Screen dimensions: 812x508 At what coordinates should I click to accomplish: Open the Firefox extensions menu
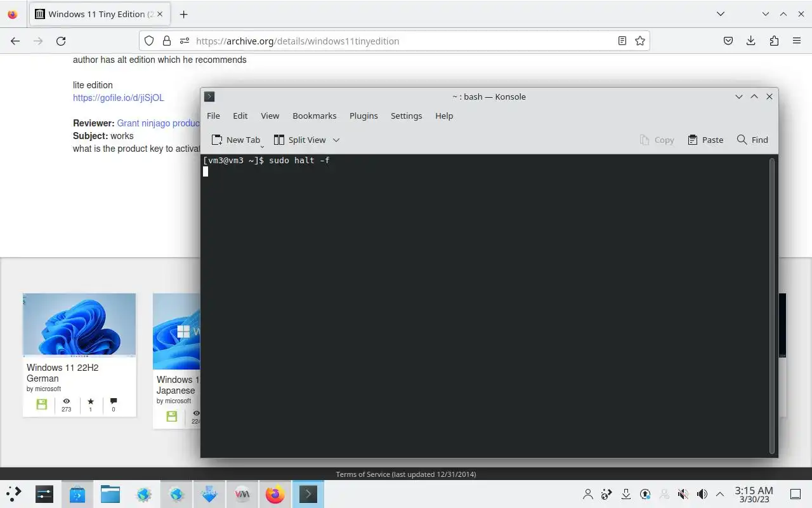pyautogui.click(x=774, y=41)
